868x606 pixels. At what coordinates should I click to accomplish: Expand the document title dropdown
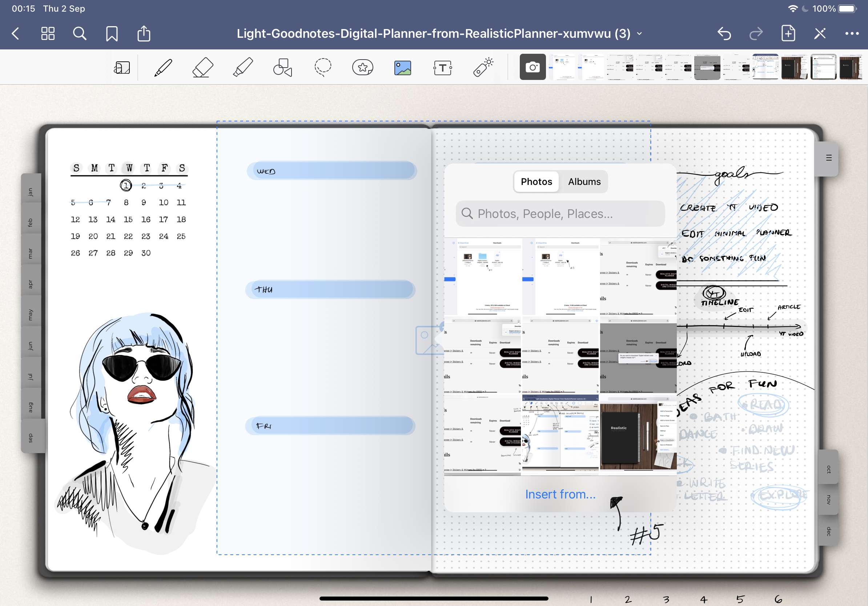tap(639, 34)
